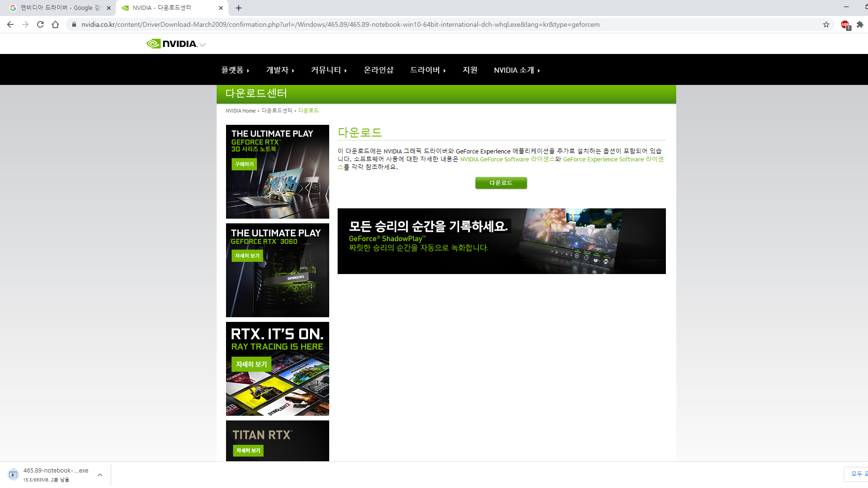Open GeForce Experience Software 라이센스 link
This screenshot has width=868, height=488.
(x=613, y=159)
